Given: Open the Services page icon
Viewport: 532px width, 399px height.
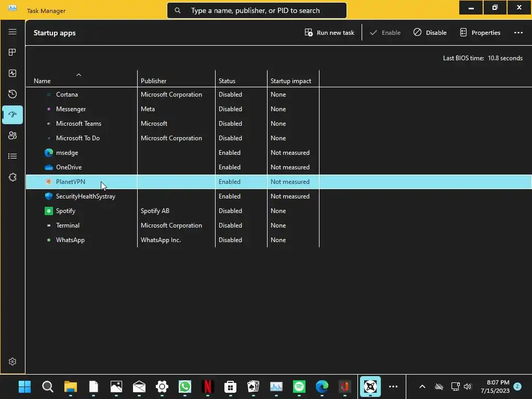Looking at the screenshot, I should (x=12, y=177).
